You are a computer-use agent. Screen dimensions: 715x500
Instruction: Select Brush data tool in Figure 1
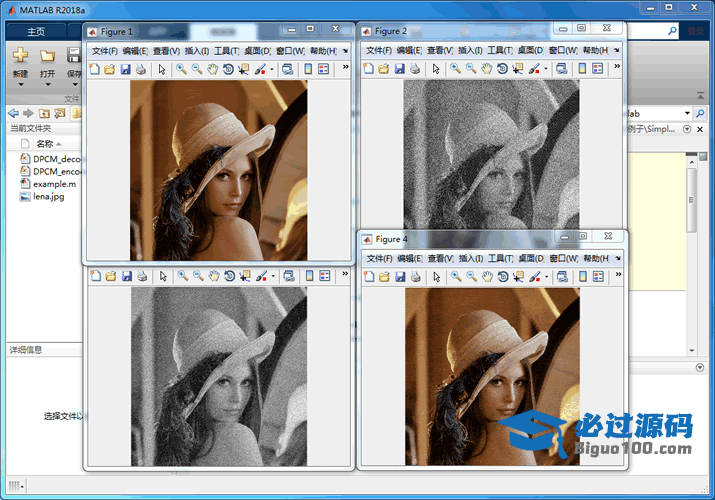click(x=260, y=69)
